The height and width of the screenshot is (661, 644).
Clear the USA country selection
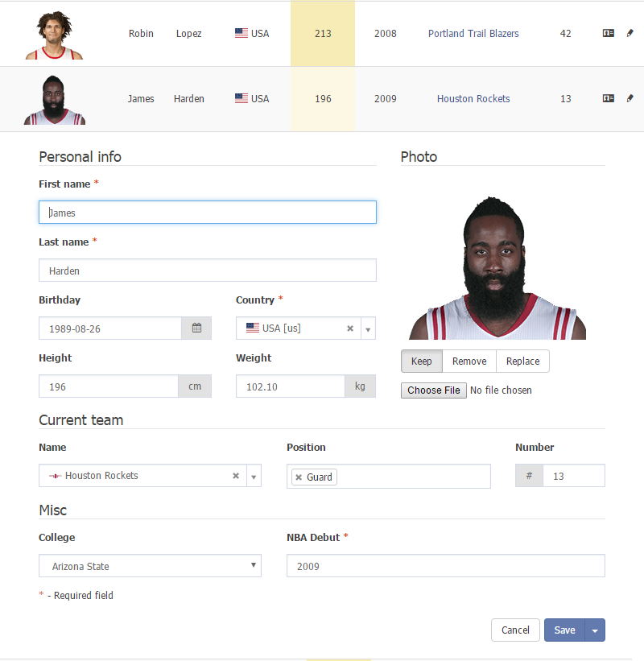(x=350, y=328)
